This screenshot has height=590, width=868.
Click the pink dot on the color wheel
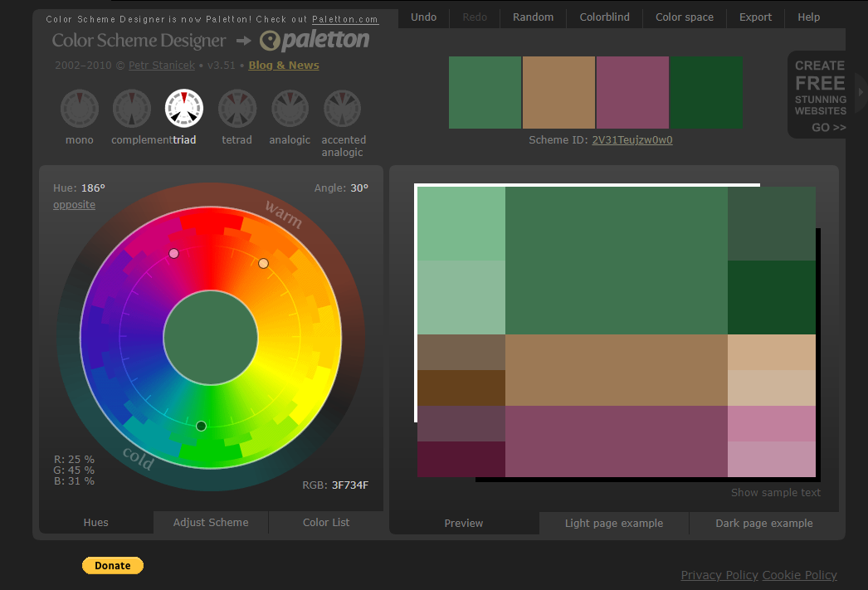(x=173, y=253)
